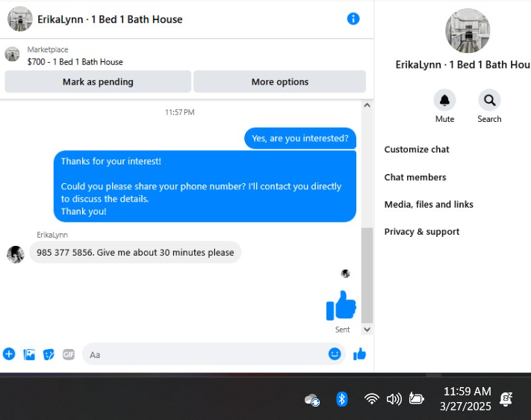
Task: Open the emoji picker smiley
Action: point(335,353)
